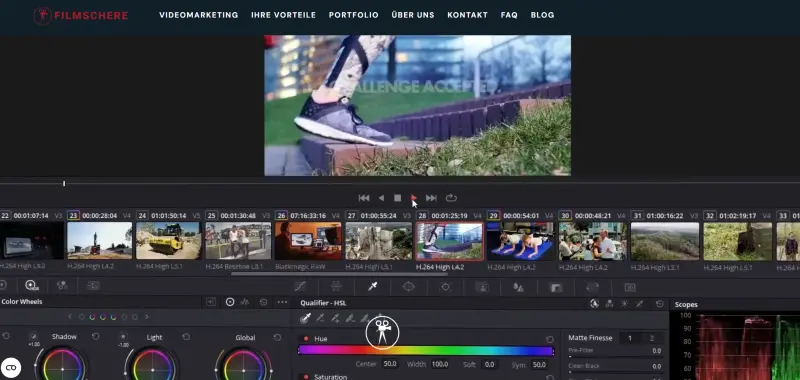Select the Qualifier picker tool

click(x=306, y=318)
